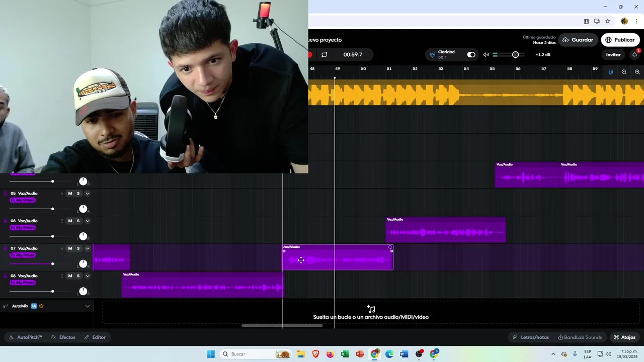Viewport: 644px width, 362px height.
Task: Solo track 05 with S button
Action: (x=78, y=193)
